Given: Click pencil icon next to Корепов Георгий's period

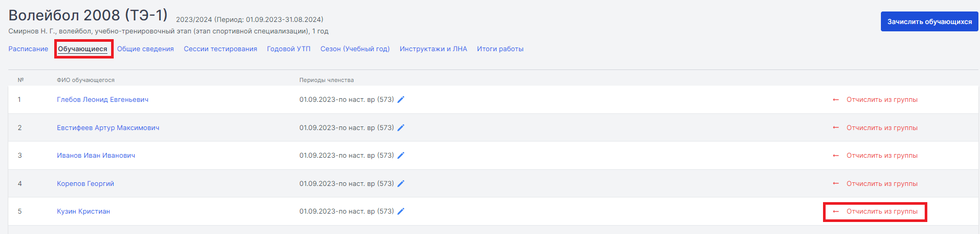Looking at the screenshot, I should 401,184.
